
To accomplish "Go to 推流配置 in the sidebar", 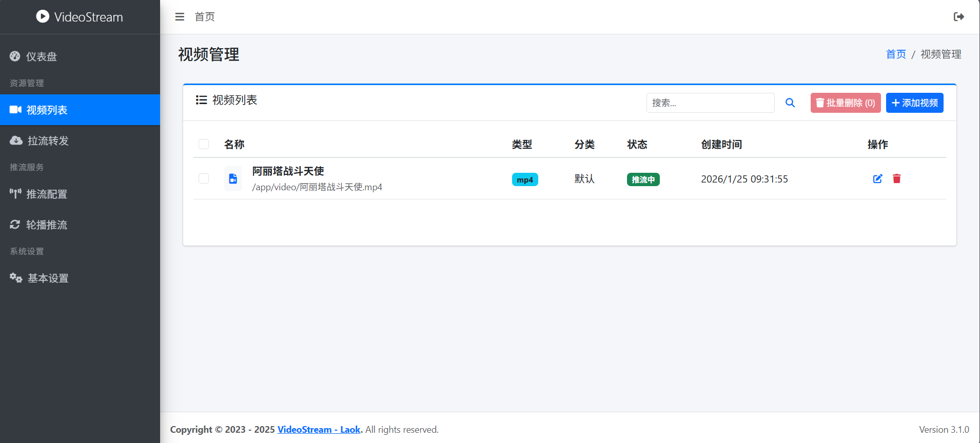I will (x=80, y=194).
